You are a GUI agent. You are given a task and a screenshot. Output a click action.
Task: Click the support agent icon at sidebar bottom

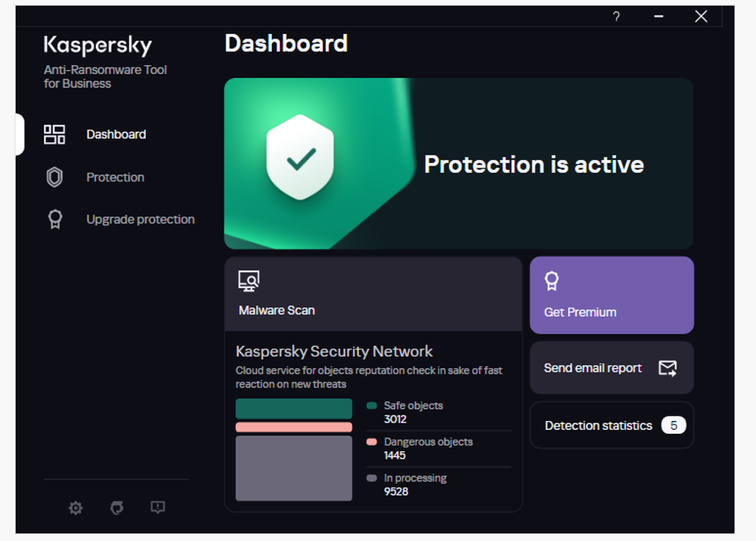coord(116,508)
